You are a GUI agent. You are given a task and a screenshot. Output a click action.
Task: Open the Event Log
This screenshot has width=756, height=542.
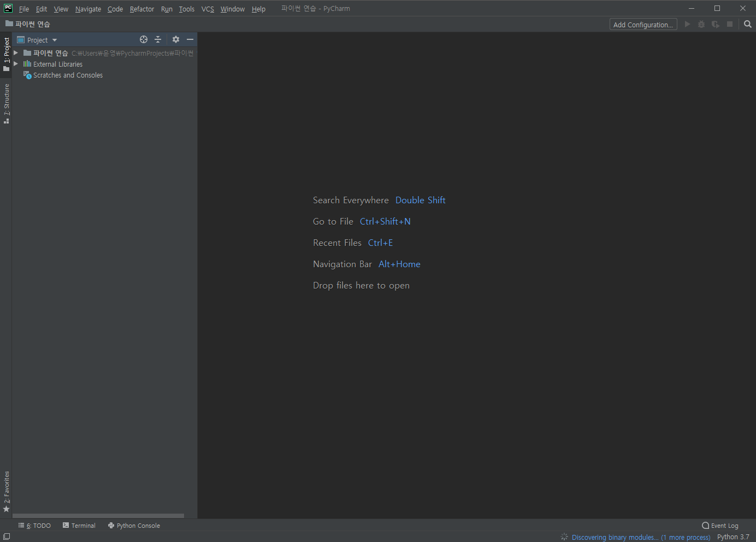tap(720, 526)
